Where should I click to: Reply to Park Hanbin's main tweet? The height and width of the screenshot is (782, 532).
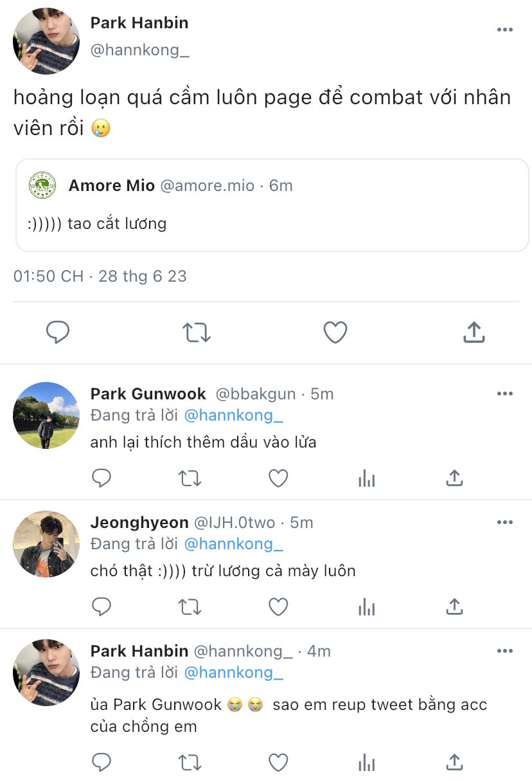(x=58, y=332)
